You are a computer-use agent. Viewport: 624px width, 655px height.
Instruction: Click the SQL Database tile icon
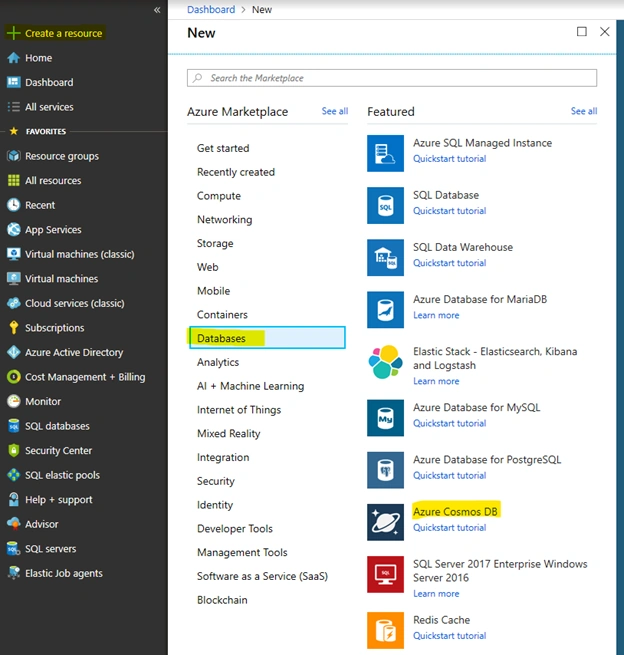click(x=385, y=206)
